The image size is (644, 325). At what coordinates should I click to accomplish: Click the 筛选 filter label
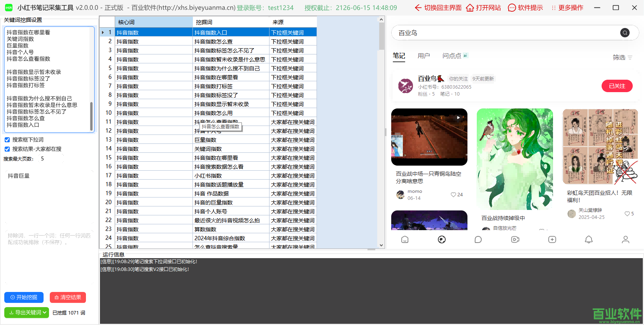pos(619,58)
